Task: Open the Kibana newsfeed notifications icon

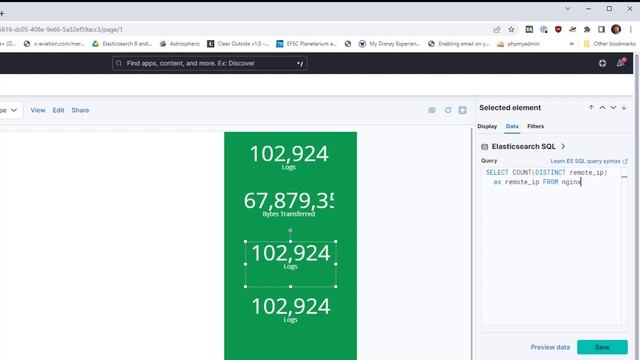Action: 620,63
